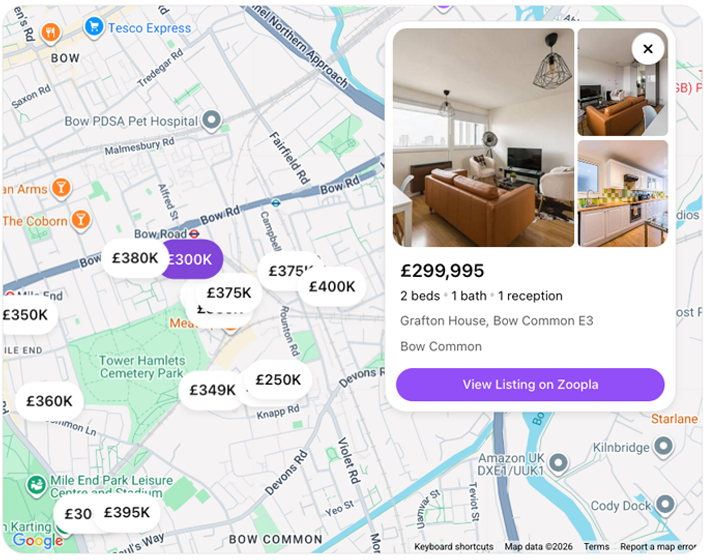This screenshot has width=706, height=560.
Task: Select the £349K price marker
Action: (x=212, y=390)
